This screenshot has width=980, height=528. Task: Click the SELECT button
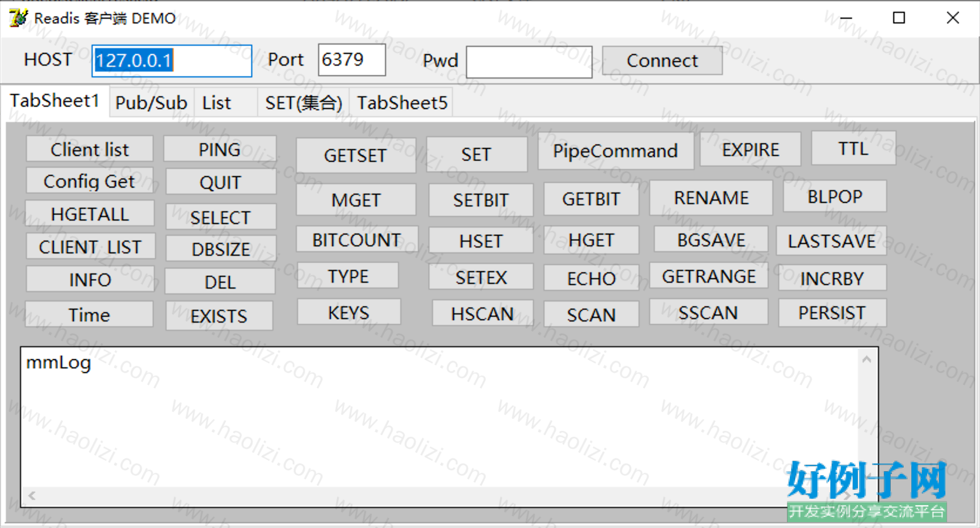[x=221, y=217]
